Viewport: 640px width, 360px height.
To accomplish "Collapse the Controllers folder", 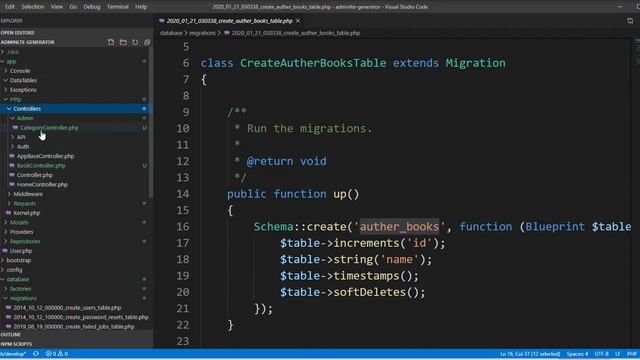I will [x=9, y=109].
